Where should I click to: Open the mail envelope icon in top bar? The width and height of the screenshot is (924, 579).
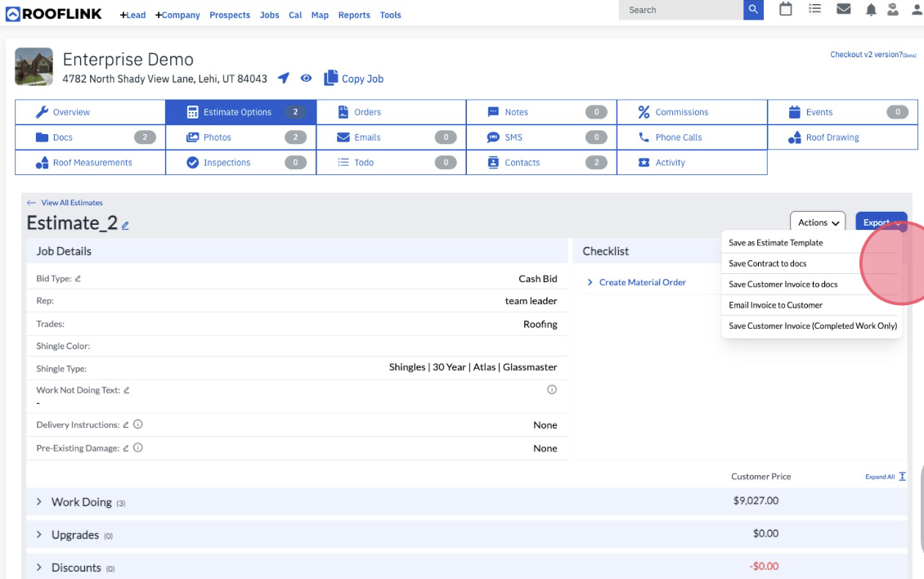click(844, 9)
